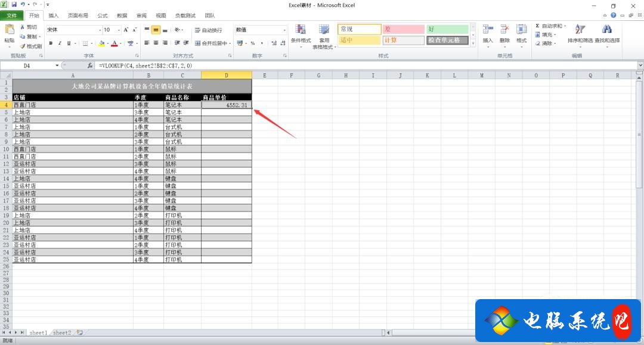Toggle Bottom Align
Image resolution: width=644 pixels, height=345 pixels.
pos(165,30)
